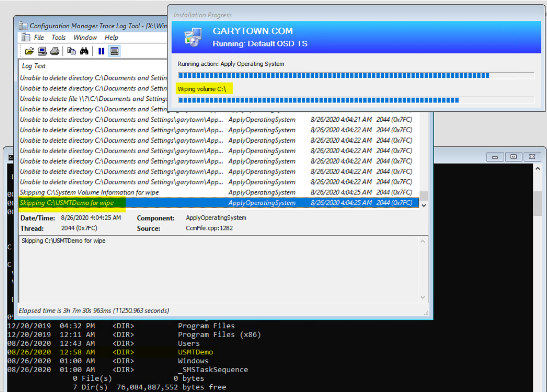The height and width of the screenshot is (392, 547).
Task: Click the CMTrace title bar application icon
Action: pyautogui.click(x=23, y=26)
